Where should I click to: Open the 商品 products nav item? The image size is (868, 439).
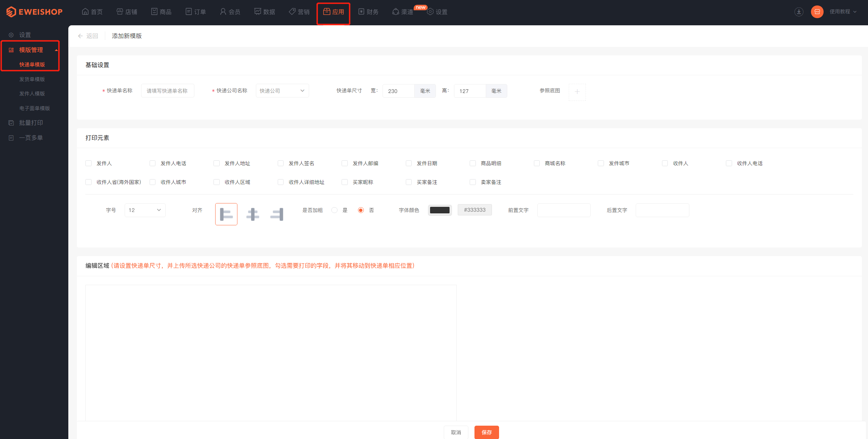(161, 12)
